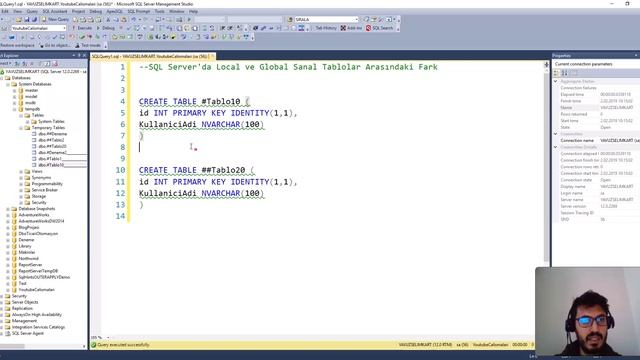
Task: Open the SQL Prompt menu
Action: [x=139, y=11]
